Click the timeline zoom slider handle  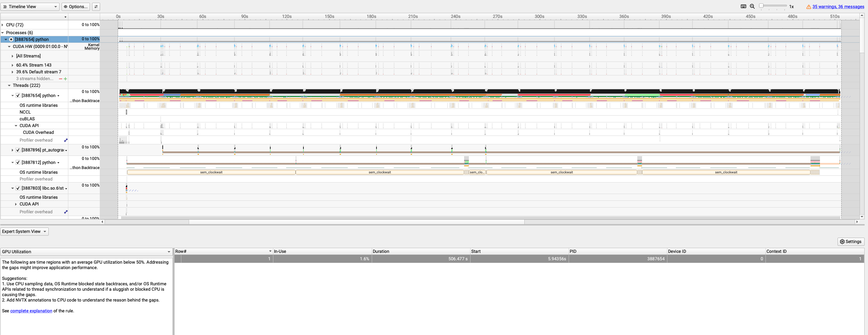(761, 6)
